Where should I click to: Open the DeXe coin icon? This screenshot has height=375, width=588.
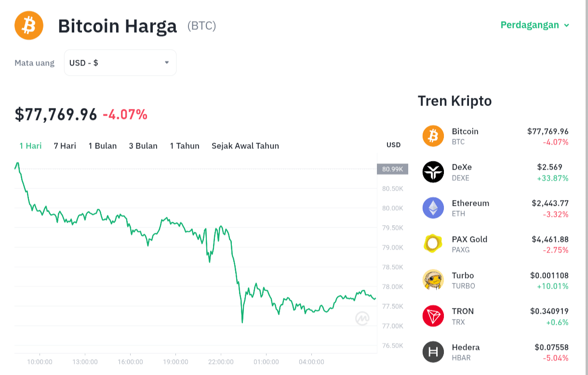click(x=433, y=172)
